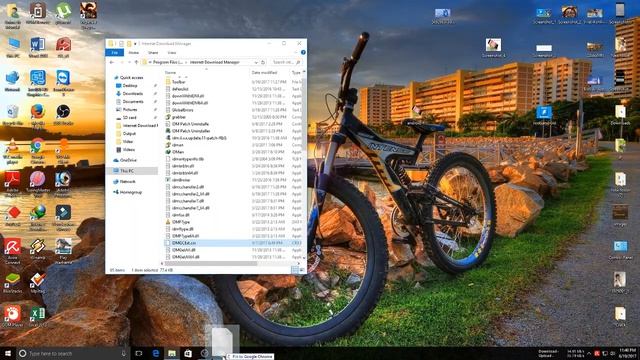Open Google Chrome desktop shortcut
The height and width of the screenshot is (360, 640).
tap(38, 150)
